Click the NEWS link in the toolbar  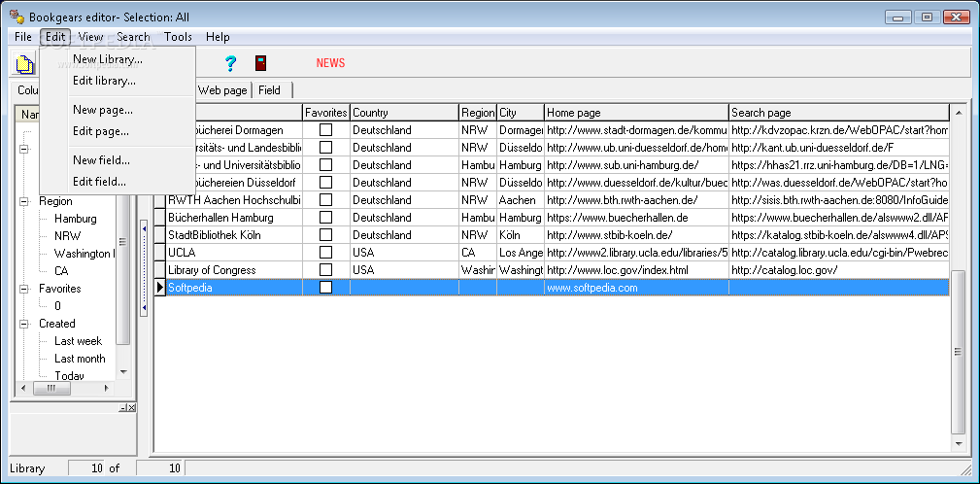tap(330, 62)
